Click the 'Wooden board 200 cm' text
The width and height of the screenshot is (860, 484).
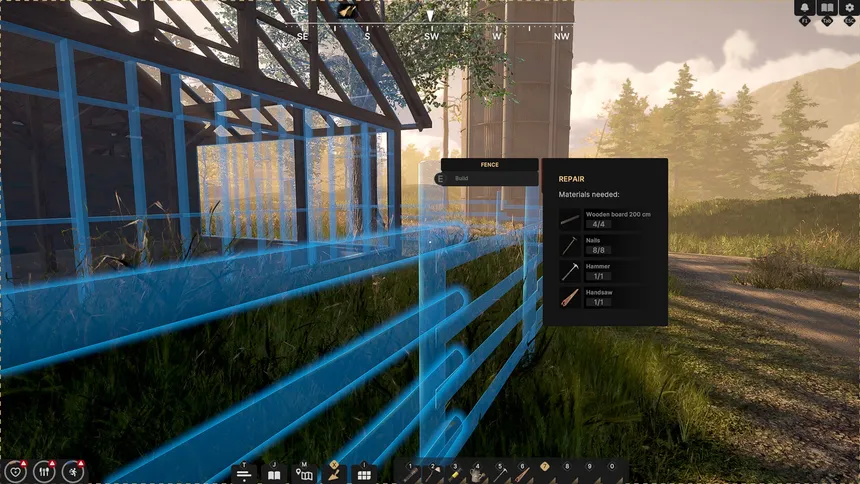pos(618,215)
